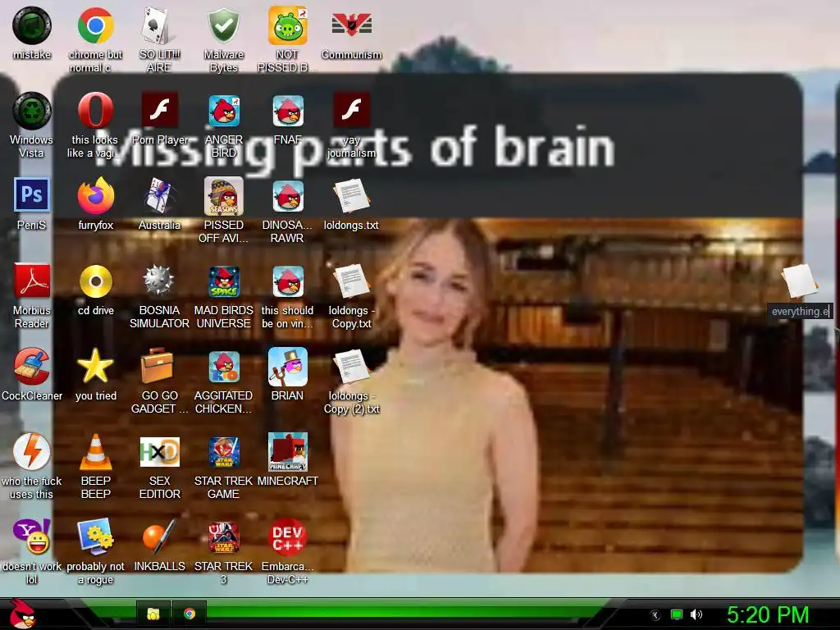Select the 'yay journalism' Flash icon
Viewport: 840px width, 630px height.
click(351, 110)
